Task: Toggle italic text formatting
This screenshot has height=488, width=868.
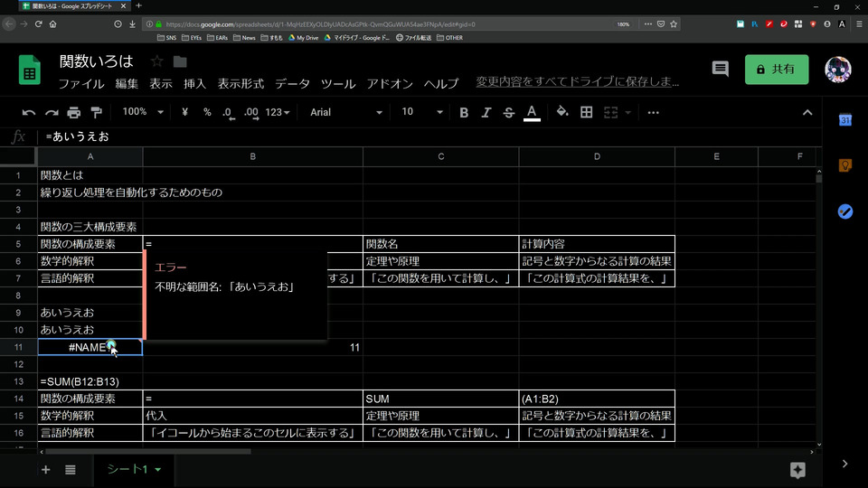Action: pyautogui.click(x=486, y=113)
